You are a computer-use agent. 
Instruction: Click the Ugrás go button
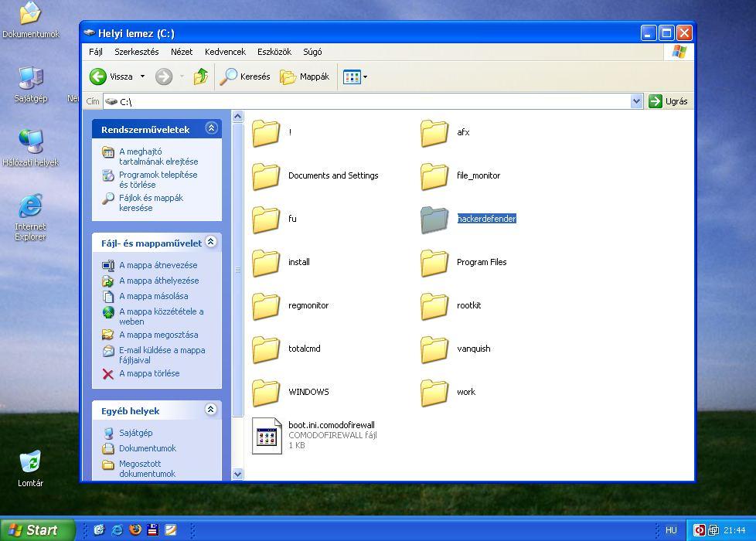pos(668,101)
